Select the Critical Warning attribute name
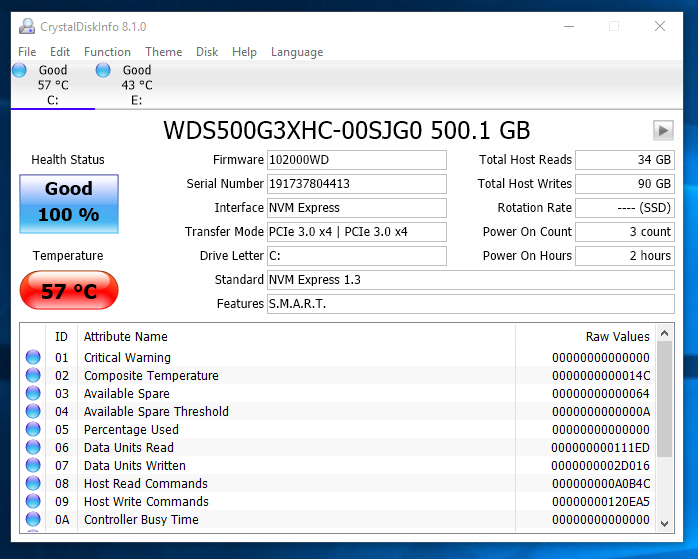The width and height of the screenshot is (698, 559). coord(127,357)
